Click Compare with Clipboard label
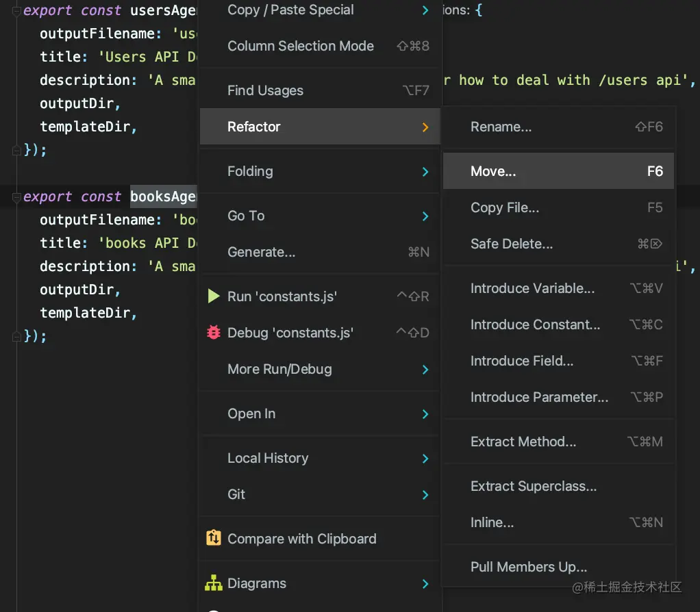Screen dimensions: 700x612 (x=302, y=539)
